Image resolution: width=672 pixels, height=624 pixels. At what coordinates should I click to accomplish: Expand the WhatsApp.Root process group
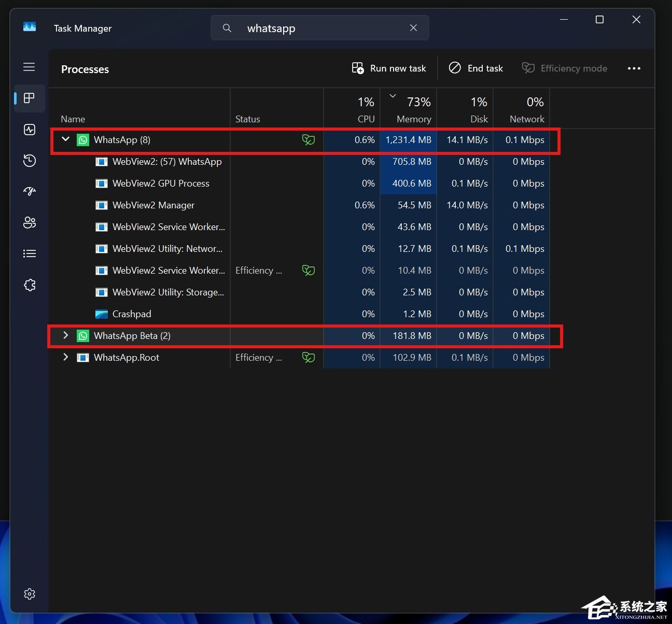tap(65, 357)
